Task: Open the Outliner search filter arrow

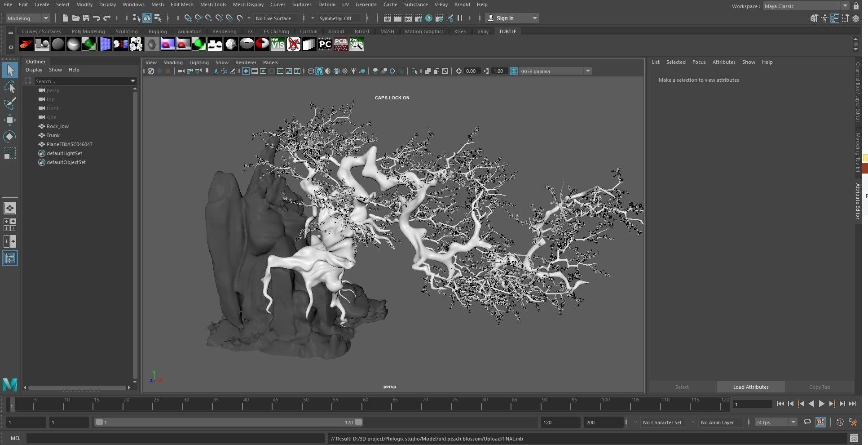Action: tap(133, 81)
